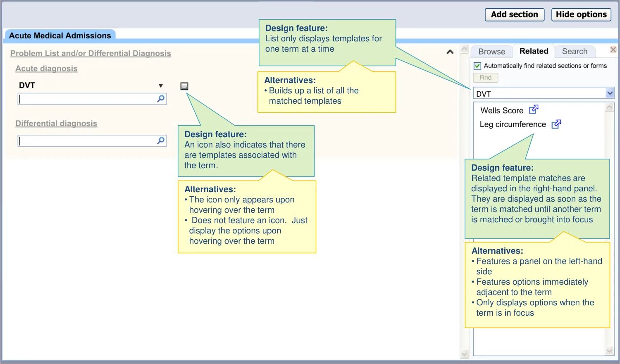
Task: Click in the Differential diagnosis input field
Action: point(87,141)
